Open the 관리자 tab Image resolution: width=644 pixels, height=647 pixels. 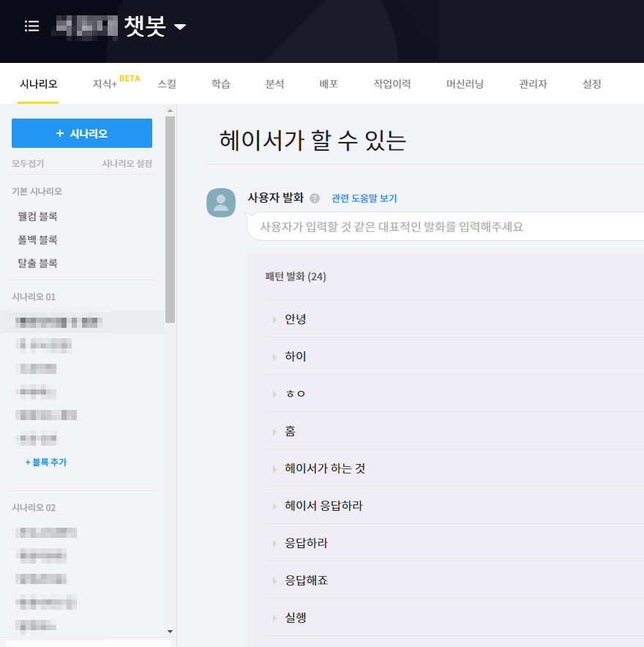[x=533, y=83]
